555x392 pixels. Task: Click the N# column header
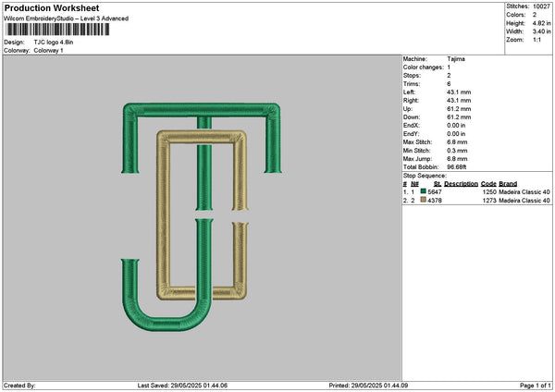[414, 184]
